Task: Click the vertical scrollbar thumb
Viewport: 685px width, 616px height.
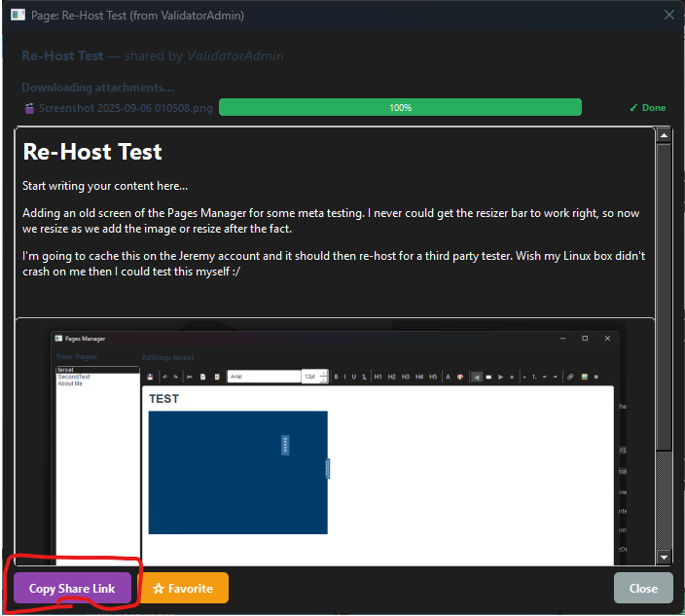Action: (x=664, y=297)
